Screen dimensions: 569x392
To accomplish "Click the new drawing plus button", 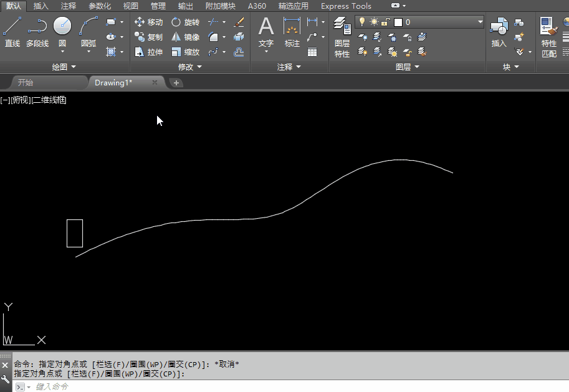I will click(176, 82).
